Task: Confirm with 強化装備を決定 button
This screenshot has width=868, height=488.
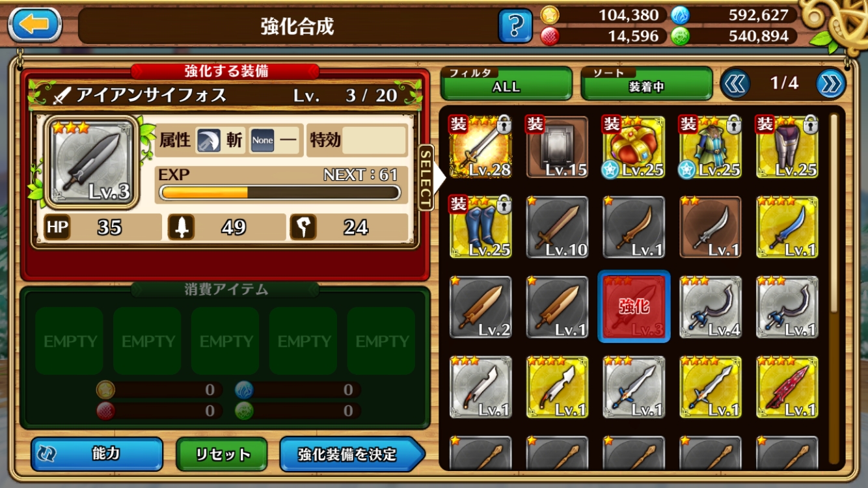Action: [351, 454]
